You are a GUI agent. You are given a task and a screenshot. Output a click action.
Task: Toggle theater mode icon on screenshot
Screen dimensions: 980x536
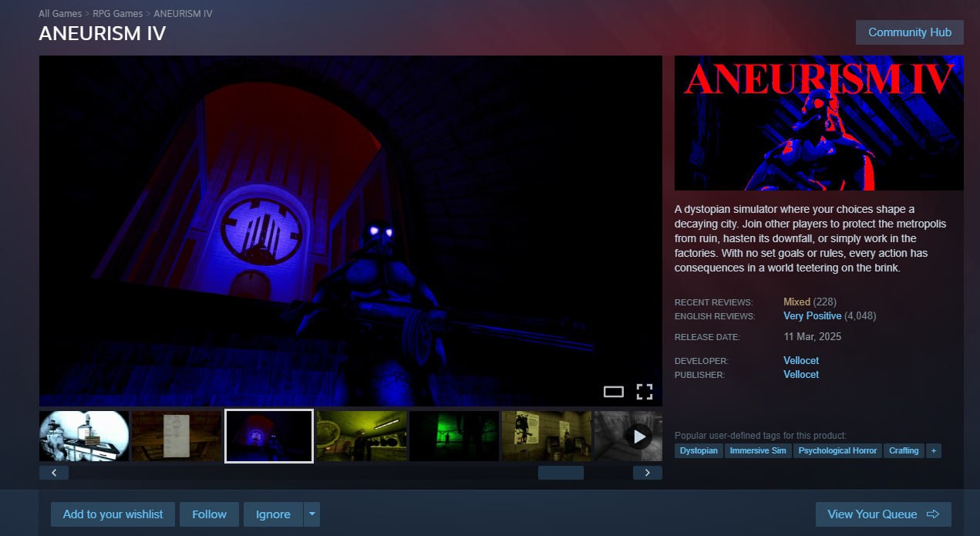click(613, 392)
